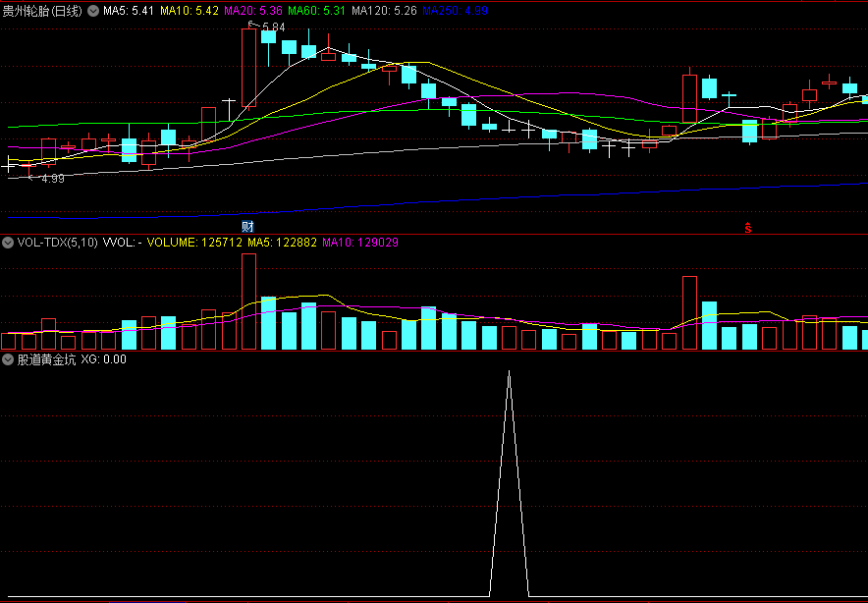868x603 pixels.
Task: Select the tall red candle below 5.84
Action: pyautogui.click(x=249, y=68)
